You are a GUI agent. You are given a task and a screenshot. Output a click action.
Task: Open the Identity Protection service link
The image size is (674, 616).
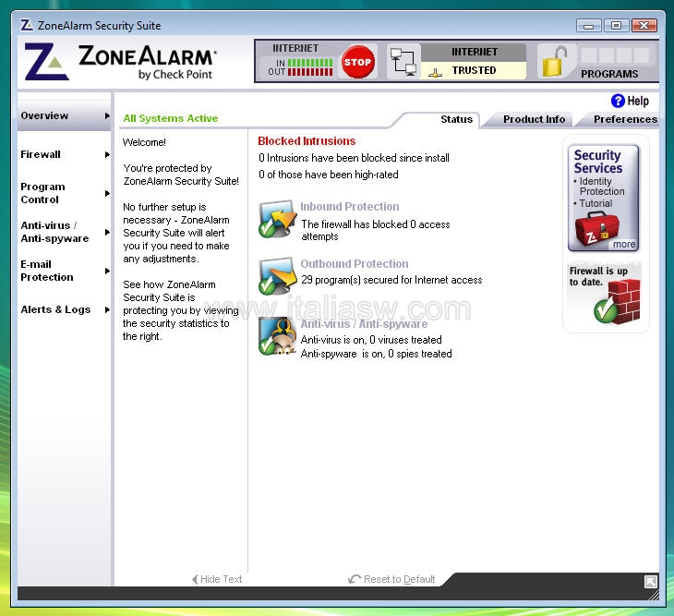click(x=601, y=187)
